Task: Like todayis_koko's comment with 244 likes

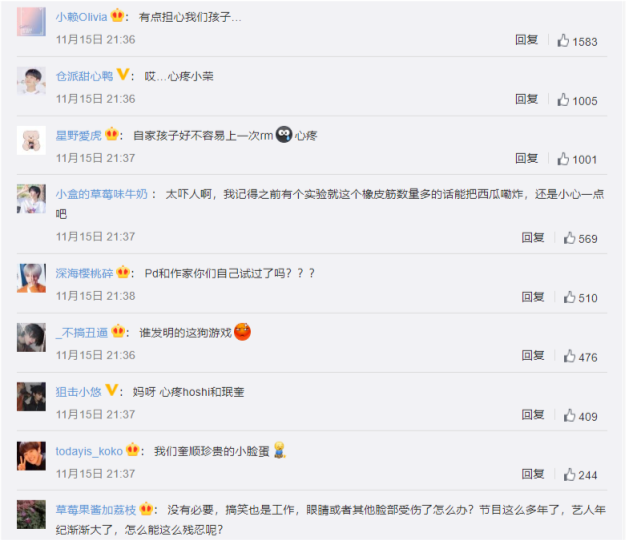Action: 569,474
